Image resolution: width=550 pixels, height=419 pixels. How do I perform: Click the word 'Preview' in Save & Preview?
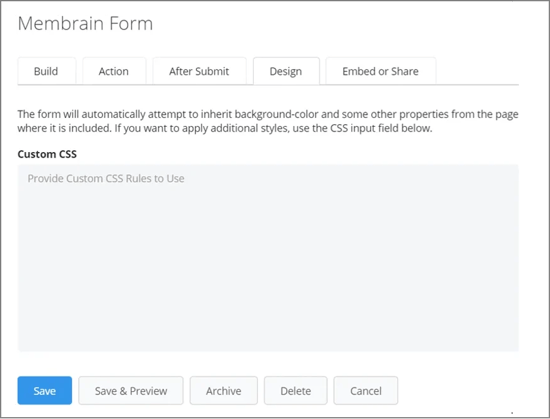point(148,391)
